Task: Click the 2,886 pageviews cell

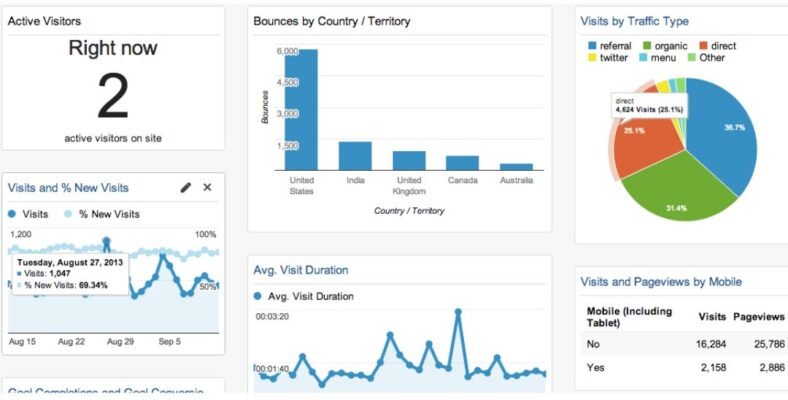Action: click(x=772, y=367)
